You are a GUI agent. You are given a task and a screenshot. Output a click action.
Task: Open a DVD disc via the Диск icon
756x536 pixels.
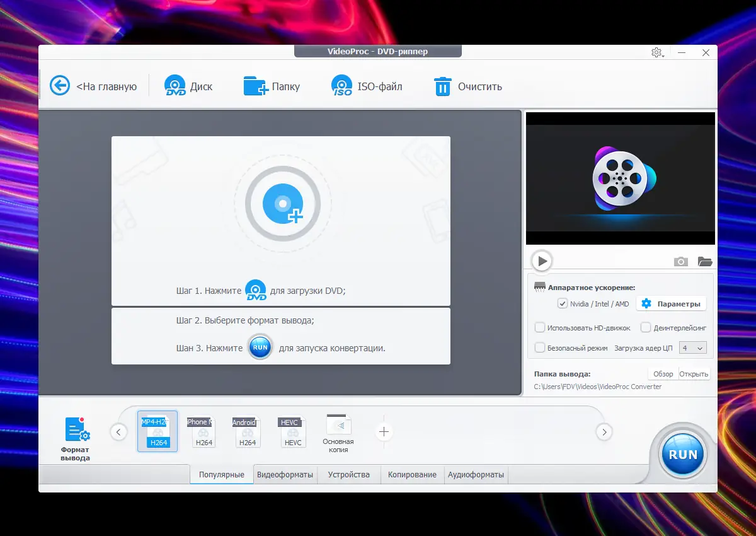[x=175, y=85]
